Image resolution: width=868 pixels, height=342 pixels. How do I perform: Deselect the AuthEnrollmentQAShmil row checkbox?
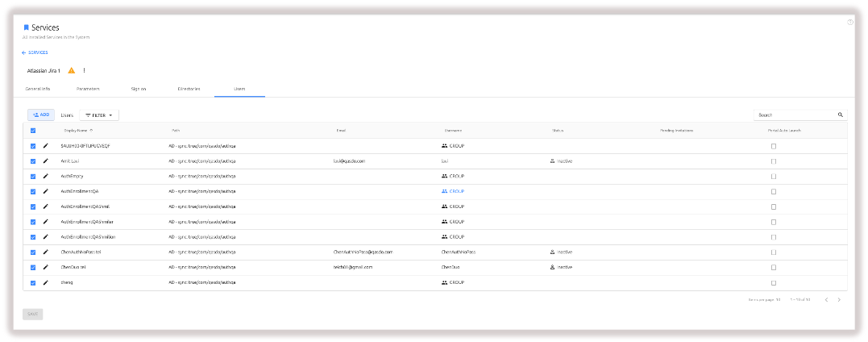(x=33, y=206)
